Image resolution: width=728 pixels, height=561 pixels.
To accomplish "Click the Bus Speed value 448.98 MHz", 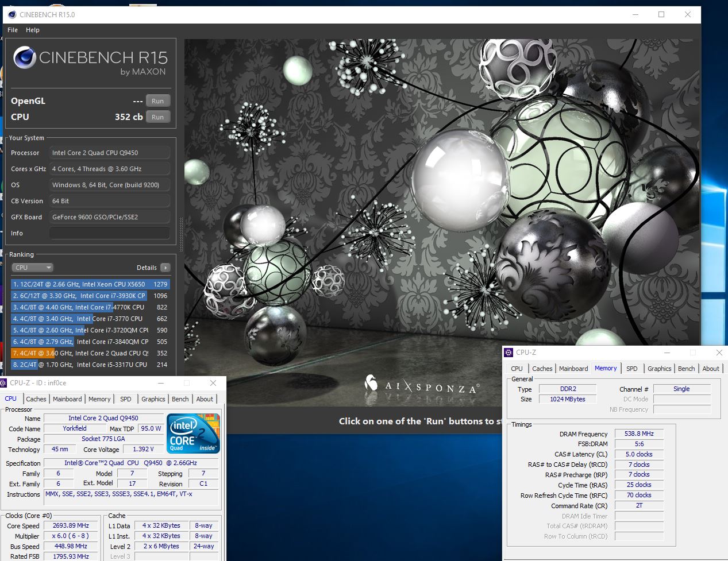I will [71, 546].
